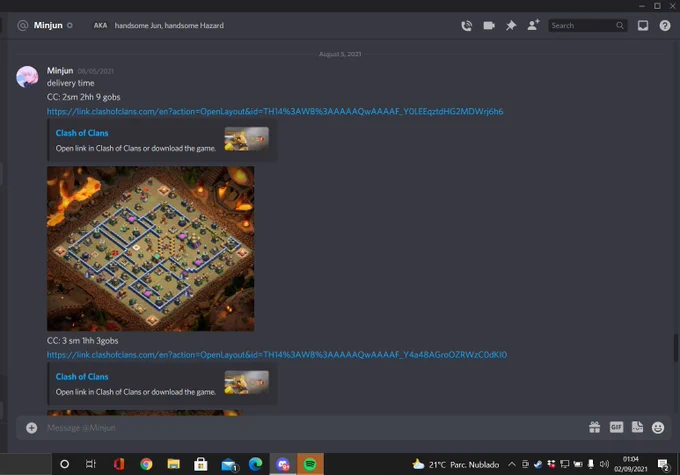The image size is (680, 475).
Task: Open the clock and calendar flyout
Action: 631,464
